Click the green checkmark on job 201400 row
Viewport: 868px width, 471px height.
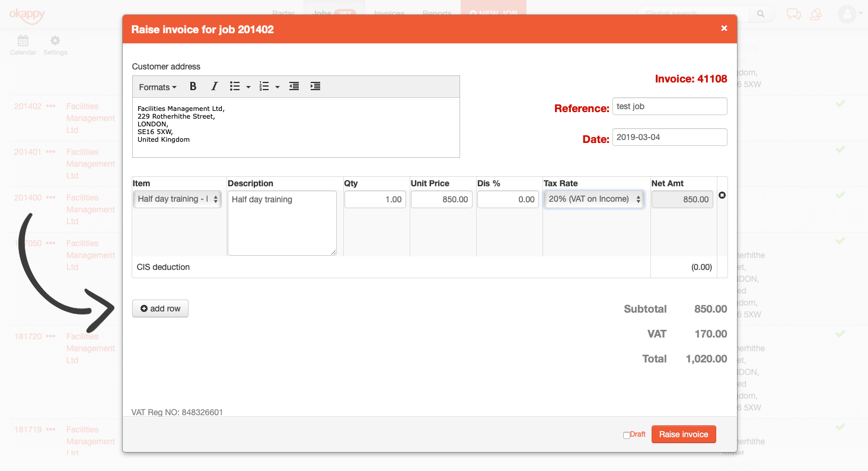pyautogui.click(x=840, y=195)
